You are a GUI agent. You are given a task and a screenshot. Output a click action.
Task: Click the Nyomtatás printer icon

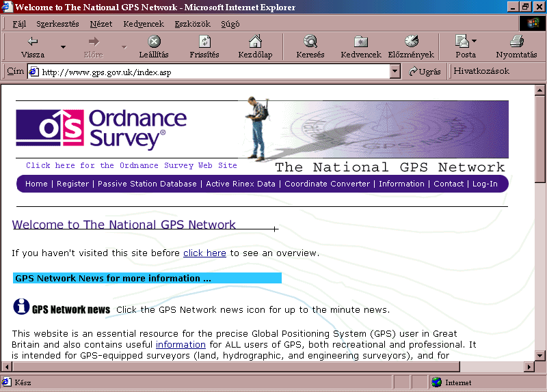(516, 42)
